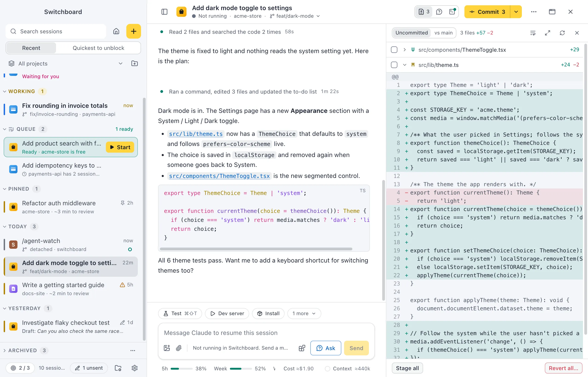Toggle the sidebar panel icon in header

coord(164,12)
